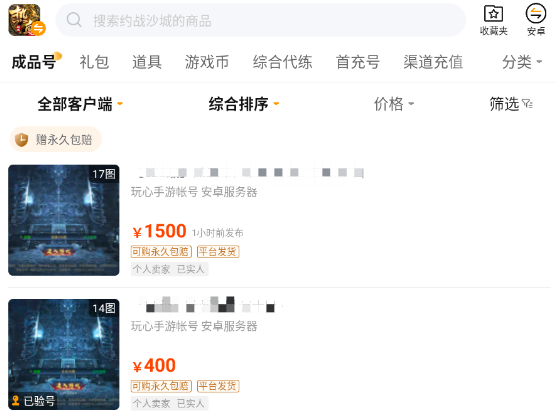This screenshot has height=413, width=557.
Task: Switch platform via the 安卓 swap icon
Action: (536, 13)
